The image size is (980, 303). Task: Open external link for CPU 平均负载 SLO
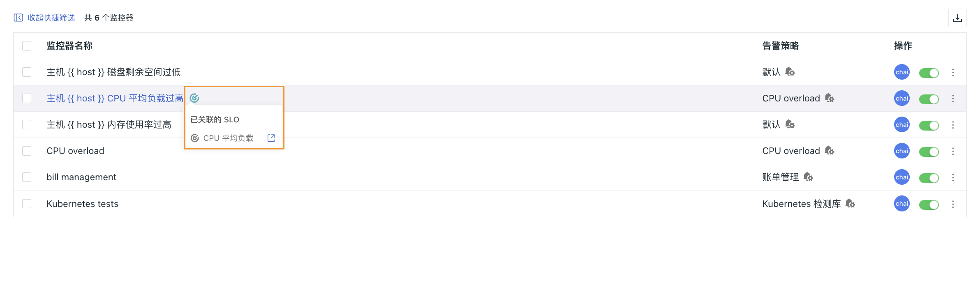(x=271, y=138)
